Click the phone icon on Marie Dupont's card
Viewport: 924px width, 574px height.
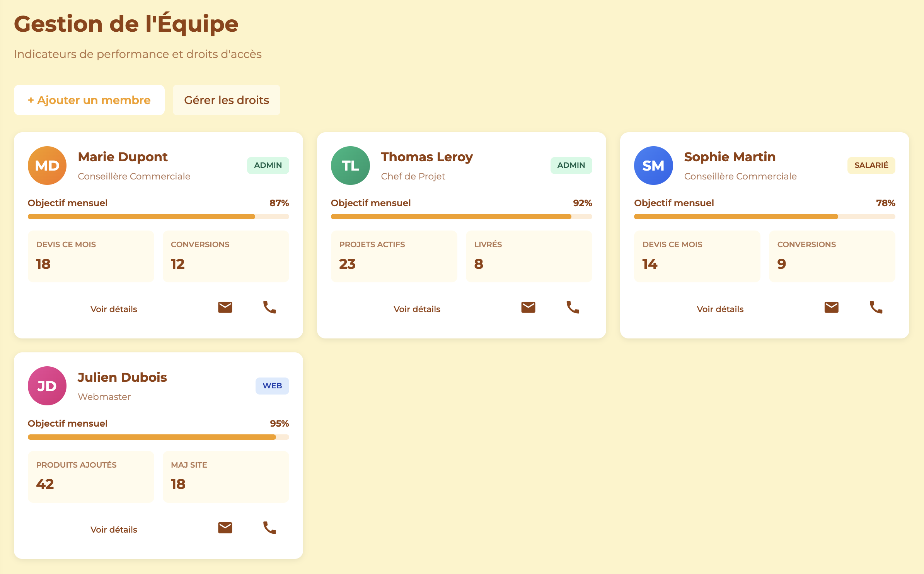tap(269, 307)
